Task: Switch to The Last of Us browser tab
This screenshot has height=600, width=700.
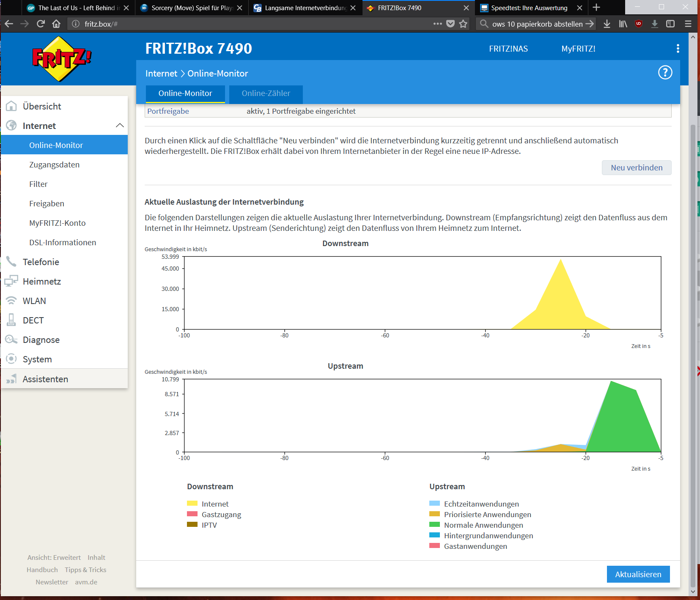Action: click(x=79, y=8)
